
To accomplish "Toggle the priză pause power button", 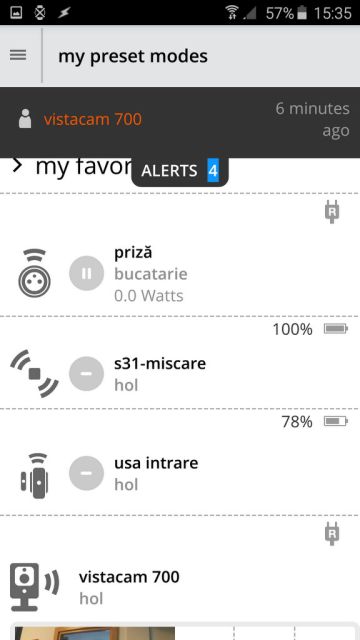I will pyautogui.click(x=87, y=273).
